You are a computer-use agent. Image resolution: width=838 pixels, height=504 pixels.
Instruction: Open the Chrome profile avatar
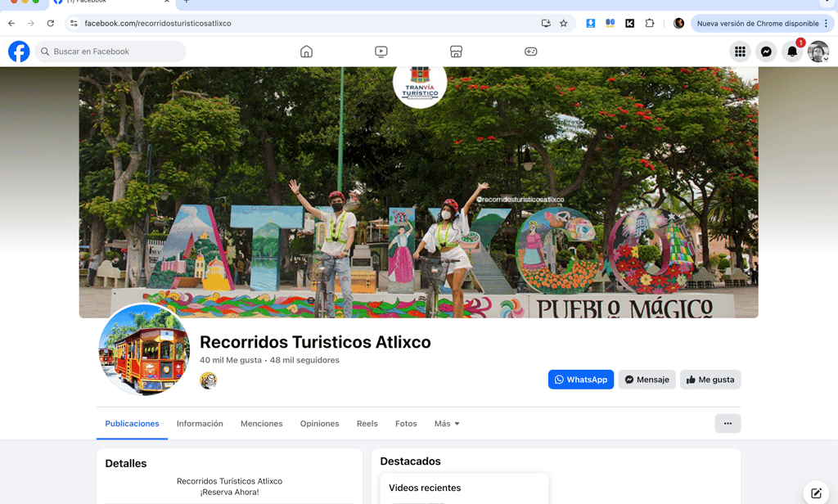(x=678, y=23)
